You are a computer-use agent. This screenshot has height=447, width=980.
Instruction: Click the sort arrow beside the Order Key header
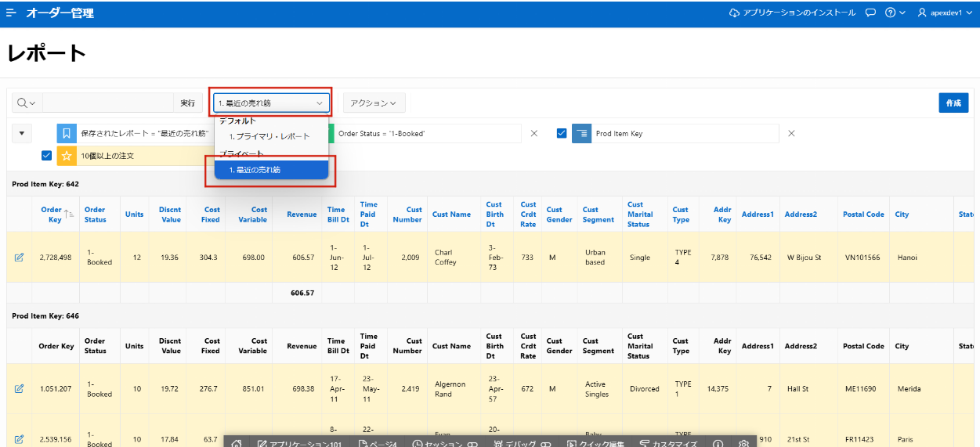[x=68, y=214]
